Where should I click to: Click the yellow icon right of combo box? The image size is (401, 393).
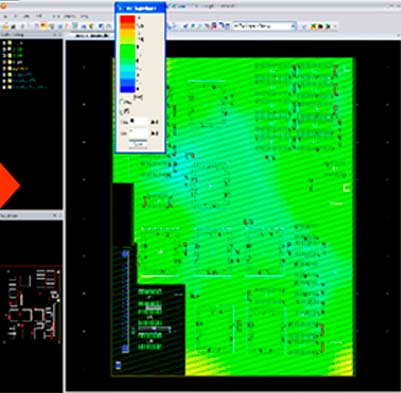pyautogui.click(x=313, y=26)
